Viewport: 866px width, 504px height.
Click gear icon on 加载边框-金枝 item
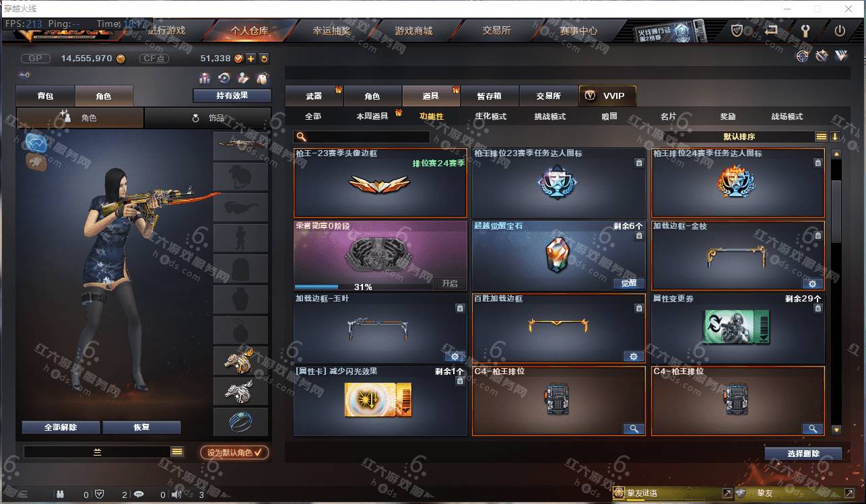[x=812, y=284]
